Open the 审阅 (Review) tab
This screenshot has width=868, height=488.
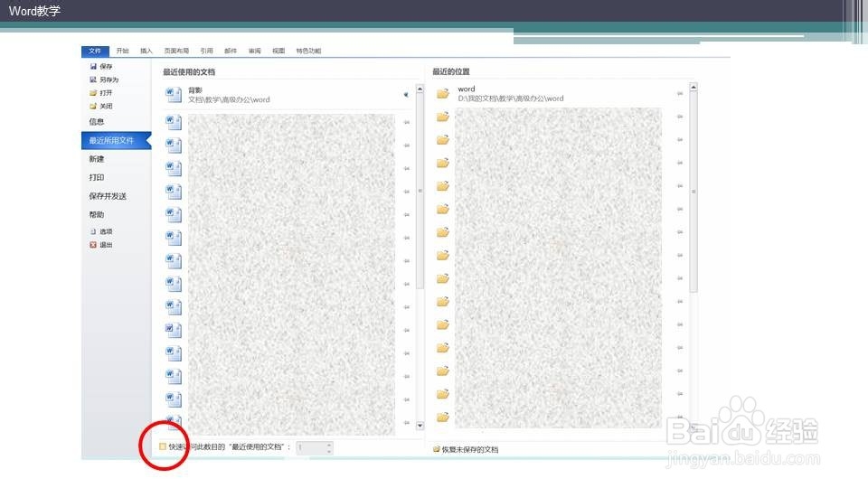(x=255, y=51)
